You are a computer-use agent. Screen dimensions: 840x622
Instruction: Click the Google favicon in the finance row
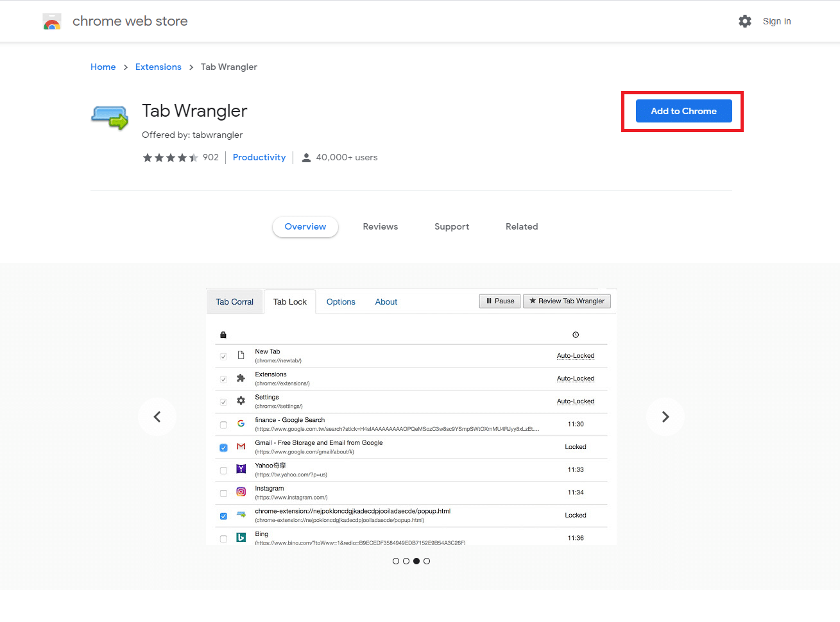pos(241,424)
